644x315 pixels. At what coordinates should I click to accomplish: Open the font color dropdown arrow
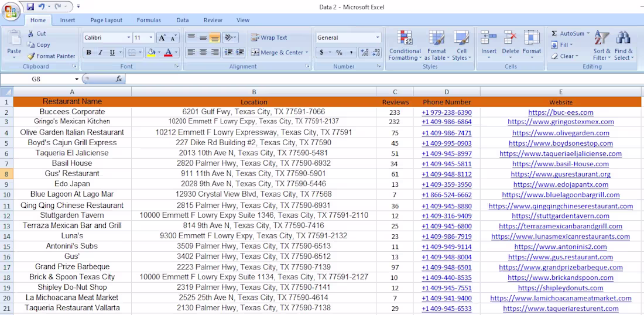[176, 53]
